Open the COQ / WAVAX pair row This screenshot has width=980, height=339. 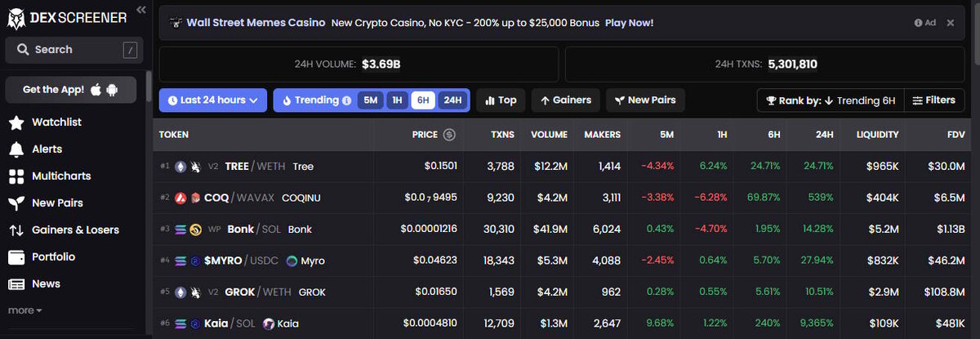(563, 198)
